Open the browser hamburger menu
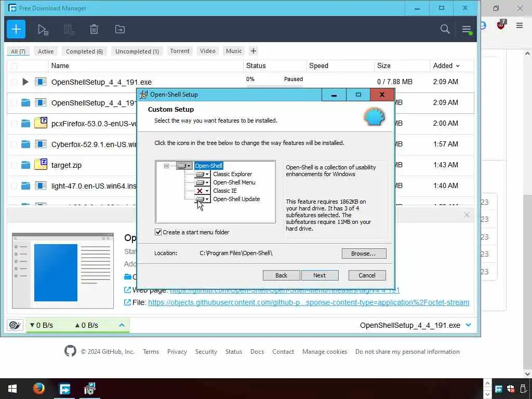The height and width of the screenshot is (399, 532). pyautogui.click(x=519, y=25)
